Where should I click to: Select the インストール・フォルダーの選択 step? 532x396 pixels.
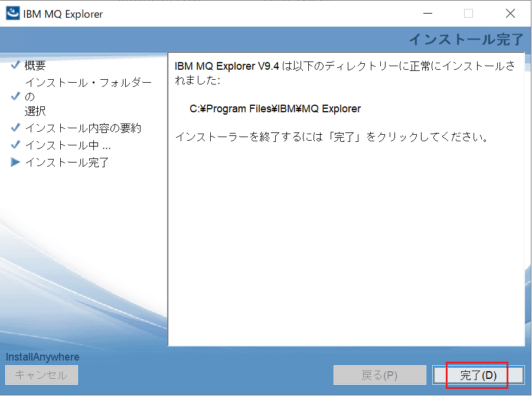[x=88, y=97]
